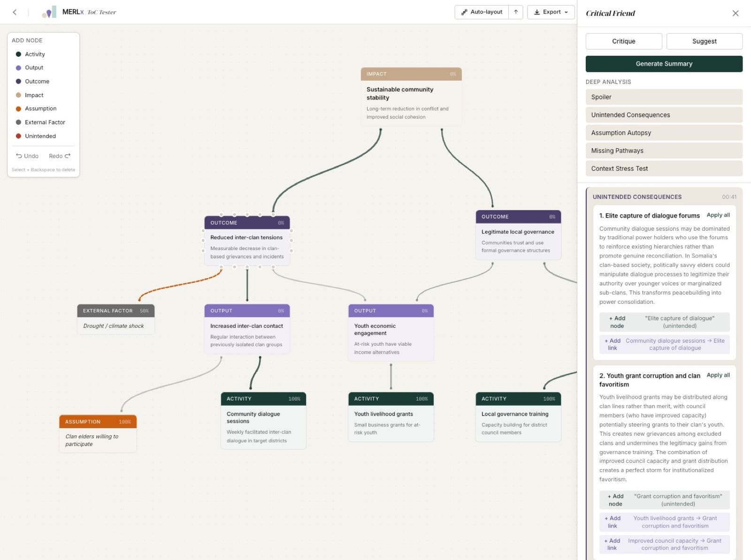This screenshot has height=560, width=751.
Task: Apply all for Elite capture suggestion
Action: [718, 215]
